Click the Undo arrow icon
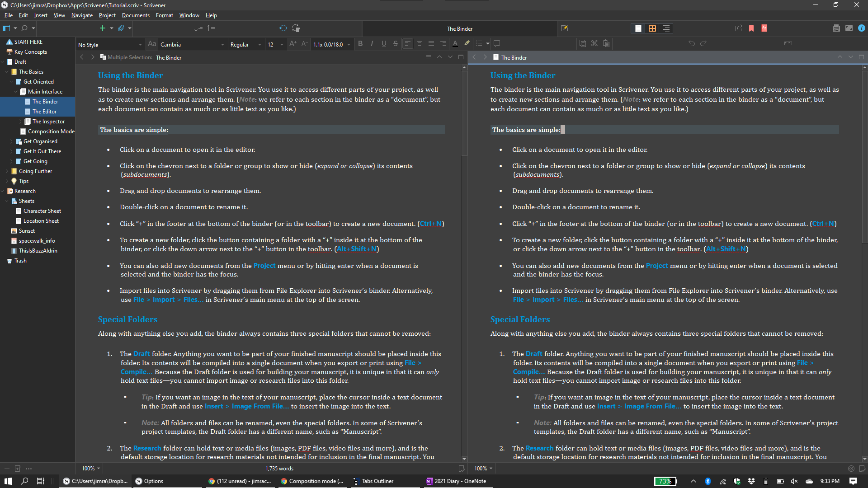The image size is (868, 488). pyautogui.click(x=692, y=44)
